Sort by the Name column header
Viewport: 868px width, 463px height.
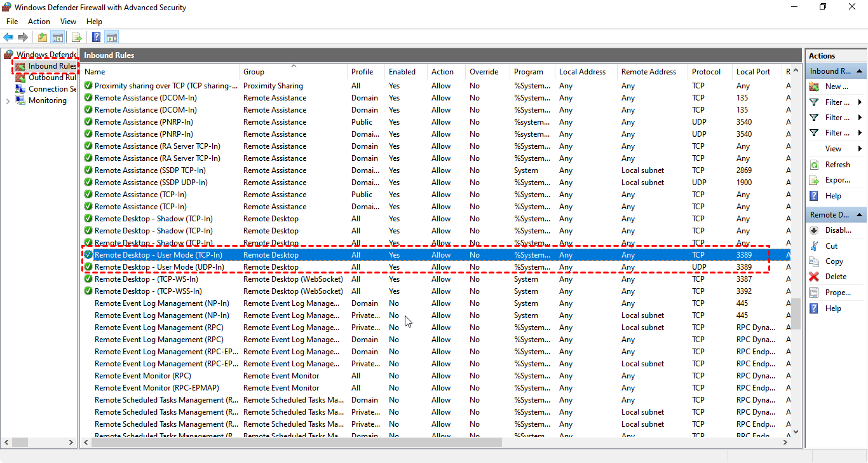coord(160,72)
